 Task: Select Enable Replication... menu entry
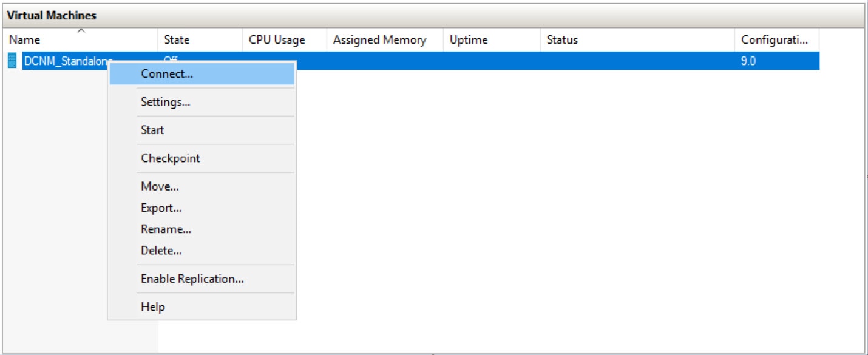(202, 279)
